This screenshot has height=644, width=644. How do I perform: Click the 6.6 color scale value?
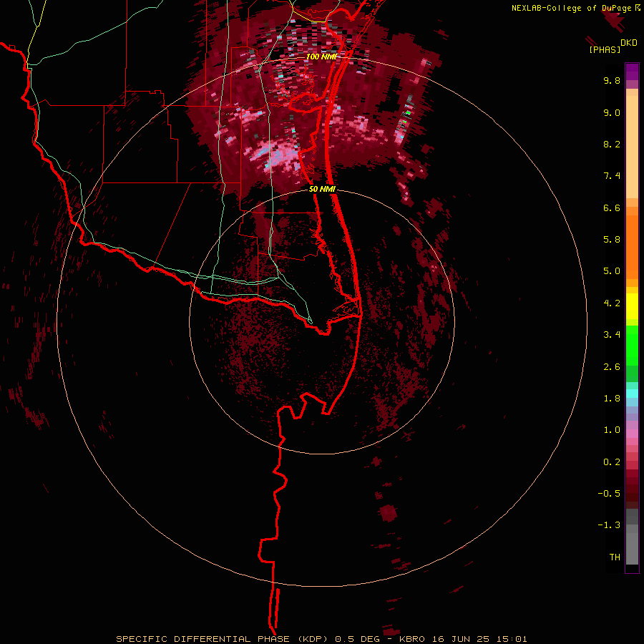612,208
